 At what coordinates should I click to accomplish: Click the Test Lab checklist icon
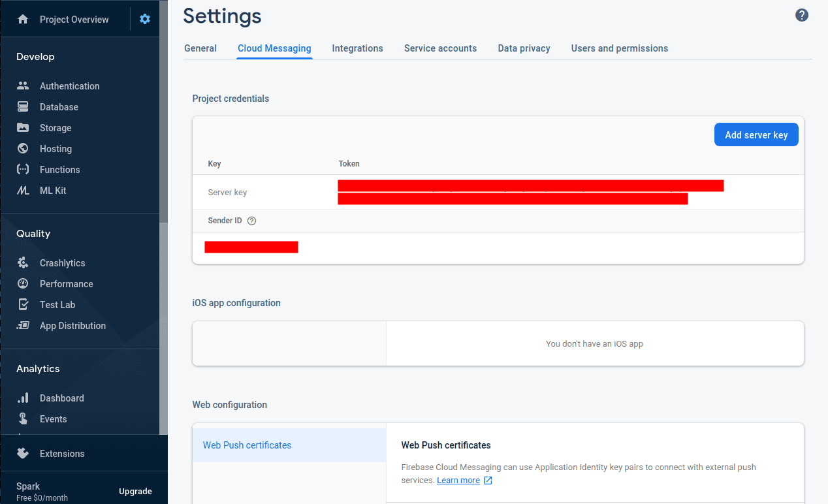[x=23, y=305]
